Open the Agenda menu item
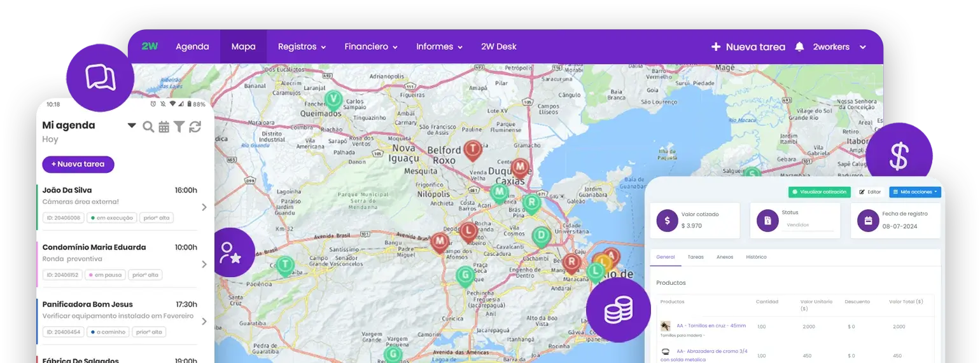Image resolution: width=980 pixels, height=363 pixels. tap(192, 46)
